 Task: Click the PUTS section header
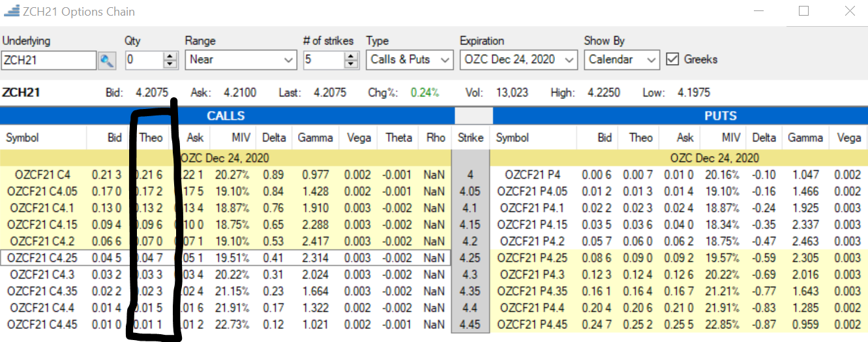(721, 116)
